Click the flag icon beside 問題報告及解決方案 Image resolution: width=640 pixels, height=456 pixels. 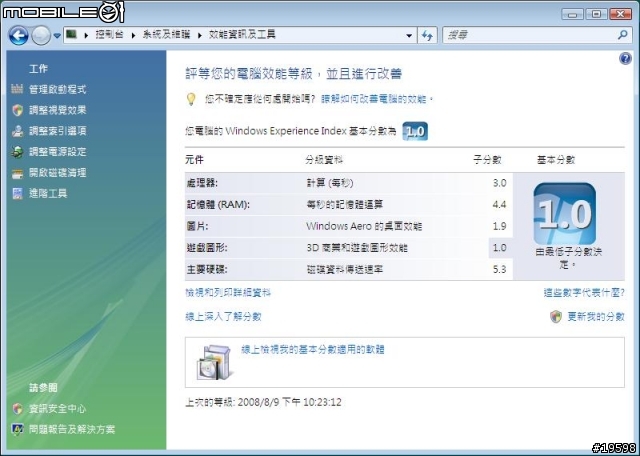[17, 429]
